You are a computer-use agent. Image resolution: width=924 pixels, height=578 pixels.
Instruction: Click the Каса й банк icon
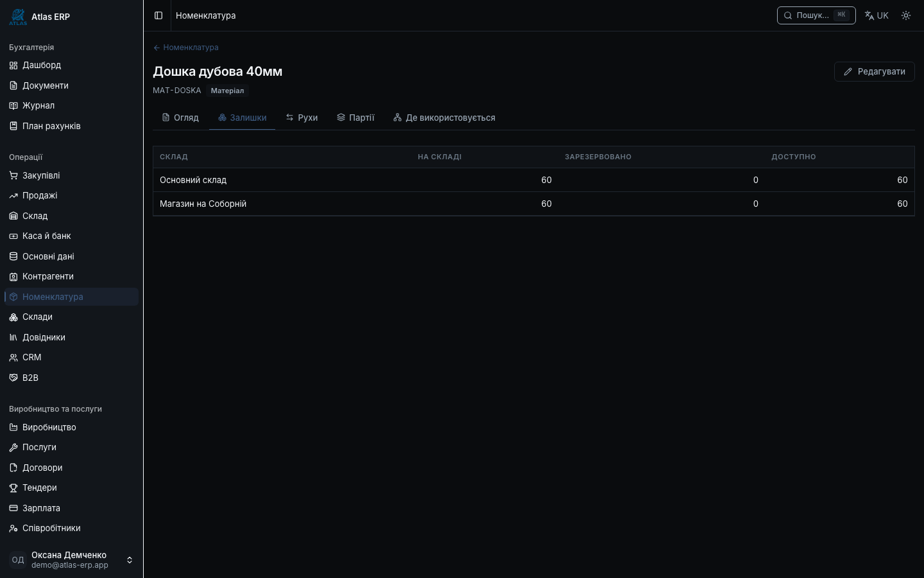pos(13,236)
